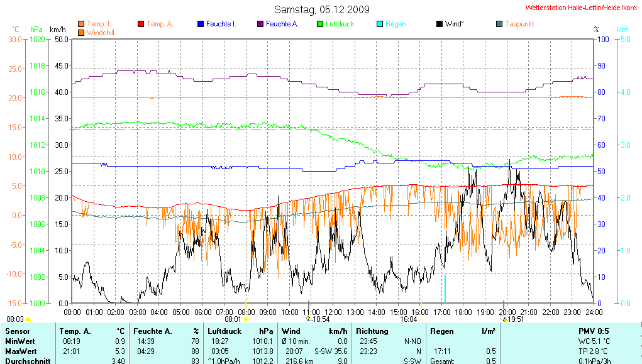Click the purple Feuchte A. legend square
This screenshot has width=642, height=364.
260,24
